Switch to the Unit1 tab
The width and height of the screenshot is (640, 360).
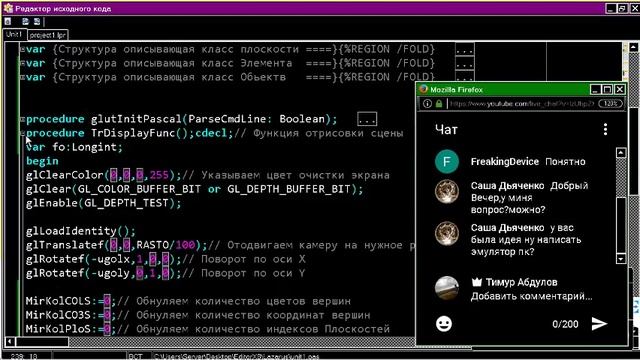(14, 35)
